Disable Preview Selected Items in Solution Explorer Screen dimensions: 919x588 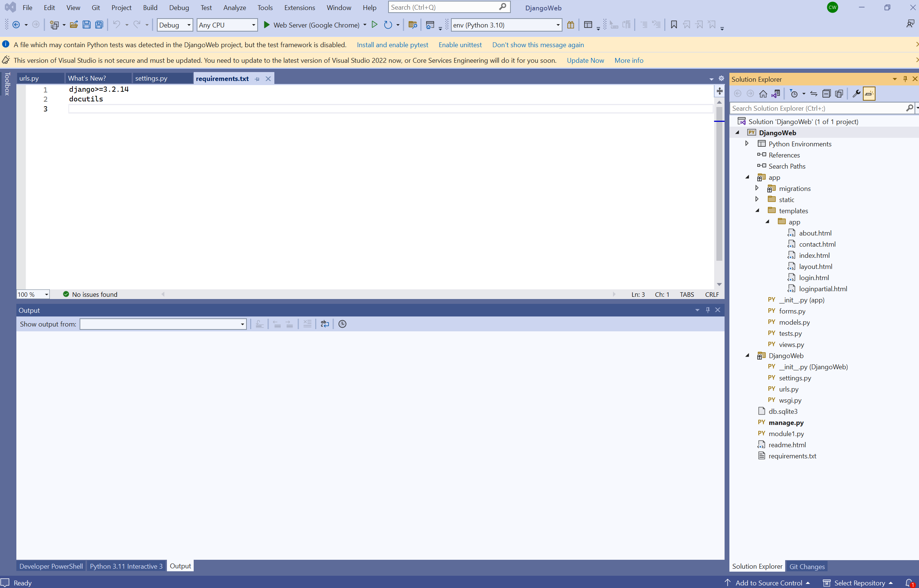(869, 94)
